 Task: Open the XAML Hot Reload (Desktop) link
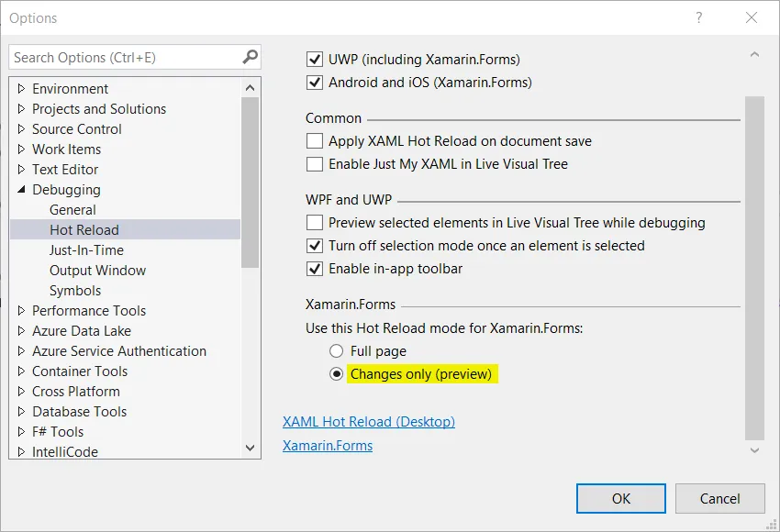pyautogui.click(x=369, y=422)
